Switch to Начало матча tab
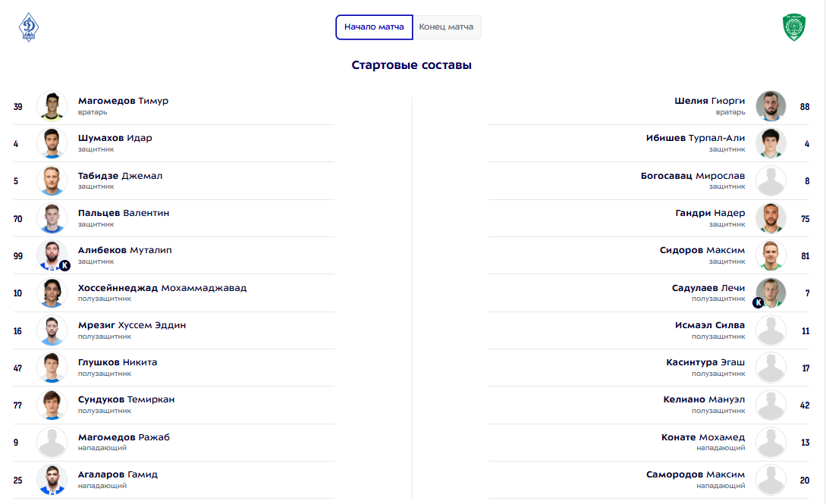Screen dimensions: 826x504 (374, 27)
